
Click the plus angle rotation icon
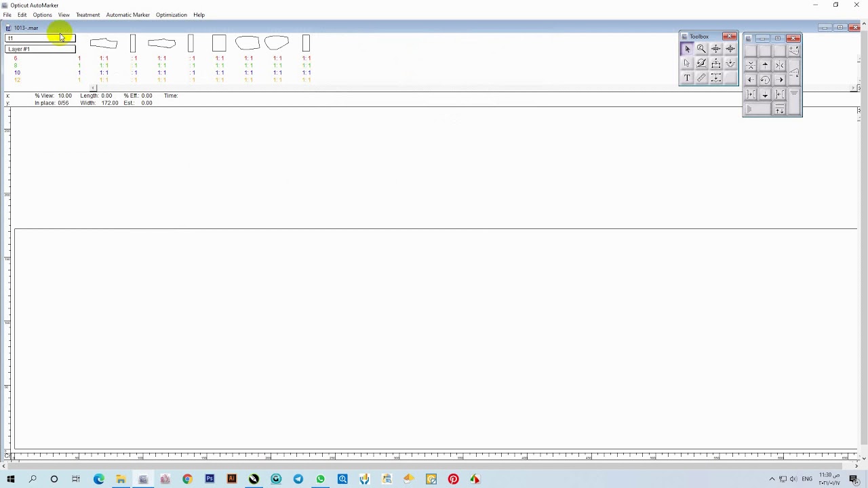pyautogui.click(x=794, y=50)
